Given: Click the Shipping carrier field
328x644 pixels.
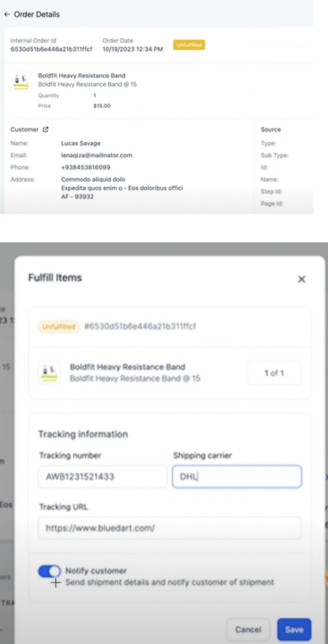Looking at the screenshot, I should click(237, 476).
